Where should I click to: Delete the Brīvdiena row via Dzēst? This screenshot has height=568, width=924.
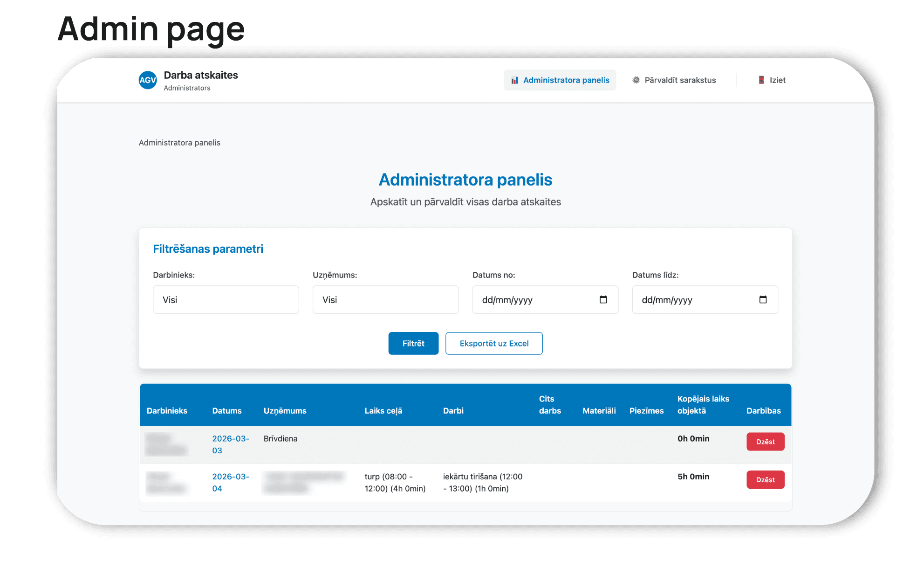(765, 442)
